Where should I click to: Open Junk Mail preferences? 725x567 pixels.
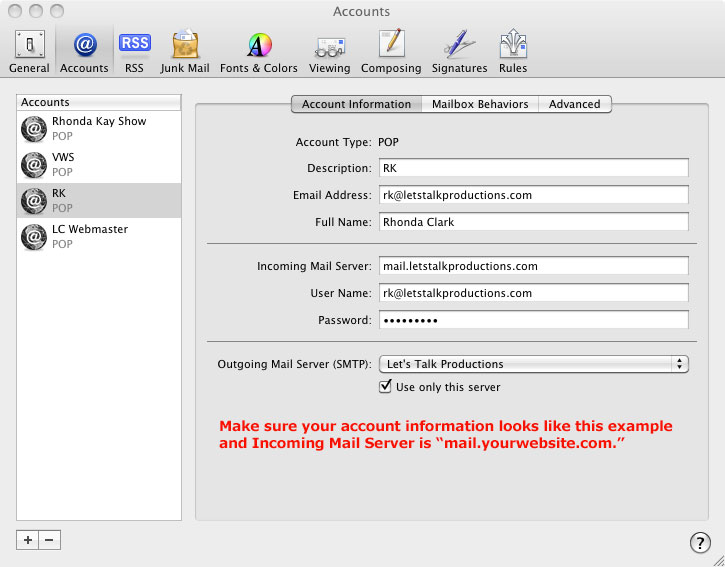185,51
